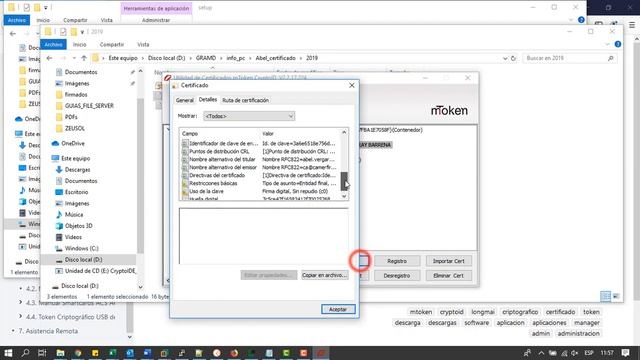Select Unidad de CD (E:) CryptoIDE drive
640x360 pixels.
pos(100,271)
